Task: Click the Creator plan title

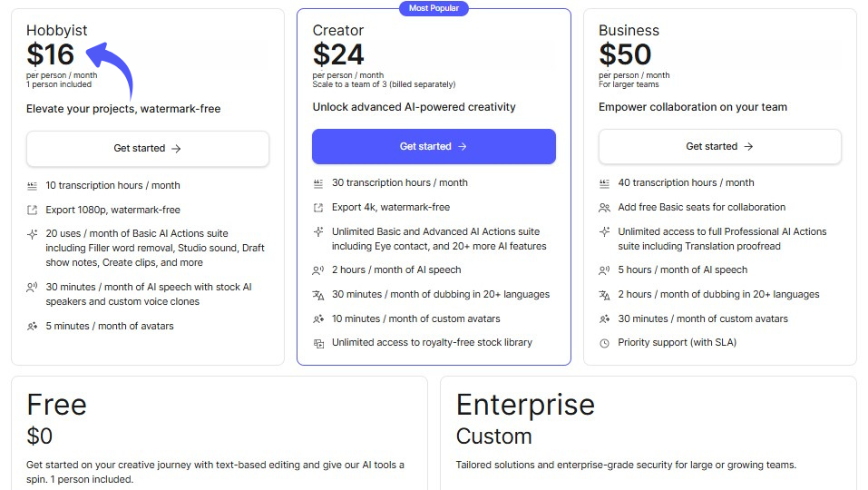Action: (337, 31)
